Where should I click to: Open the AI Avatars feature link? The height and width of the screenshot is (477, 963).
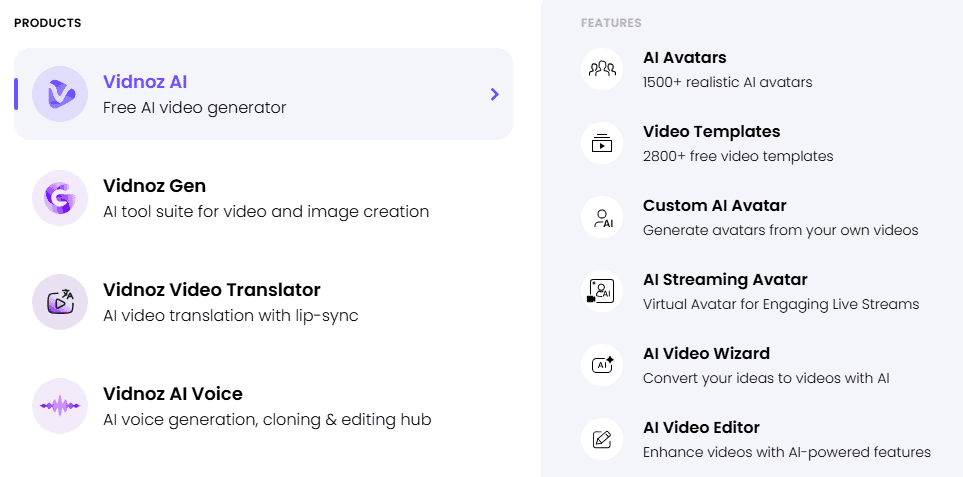click(685, 58)
